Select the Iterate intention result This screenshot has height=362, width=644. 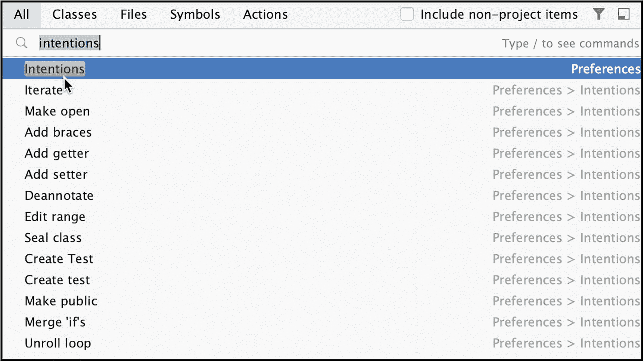[x=322, y=90]
